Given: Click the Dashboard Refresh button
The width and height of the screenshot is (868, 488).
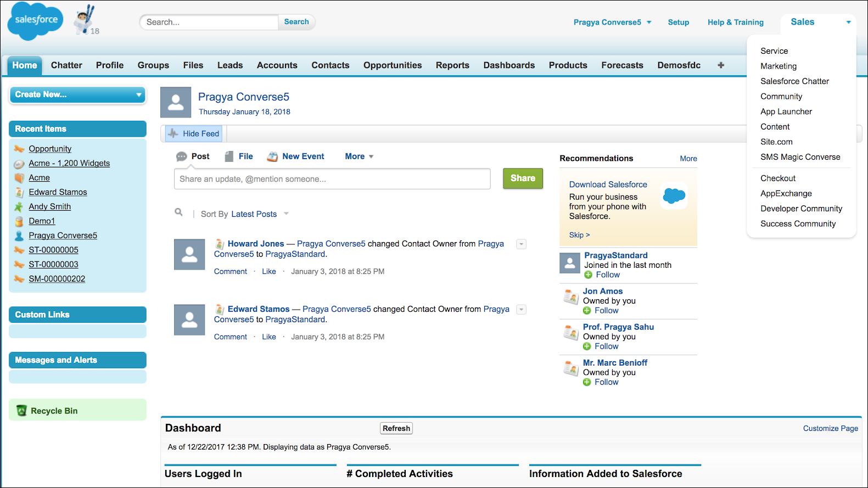Looking at the screenshot, I should pyautogui.click(x=396, y=428).
